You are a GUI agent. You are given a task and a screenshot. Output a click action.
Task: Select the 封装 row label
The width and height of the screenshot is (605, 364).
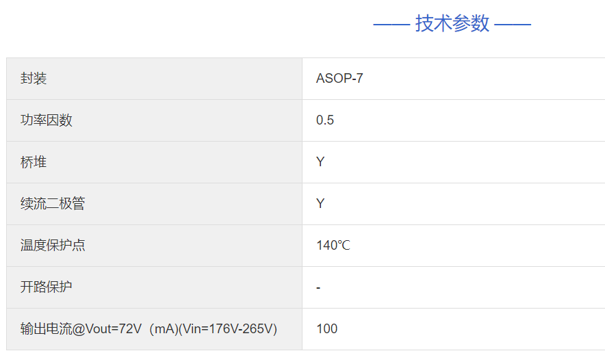(34, 79)
